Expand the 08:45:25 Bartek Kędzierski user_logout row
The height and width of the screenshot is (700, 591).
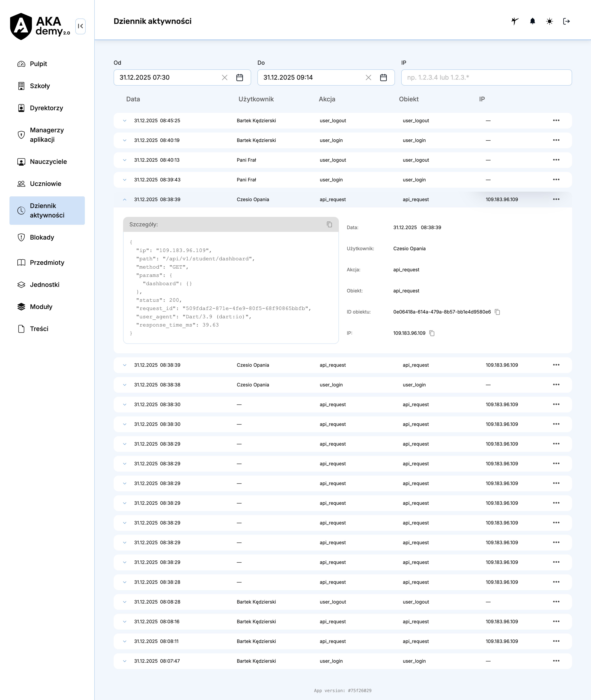pyautogui.click(x=125, y=120)
